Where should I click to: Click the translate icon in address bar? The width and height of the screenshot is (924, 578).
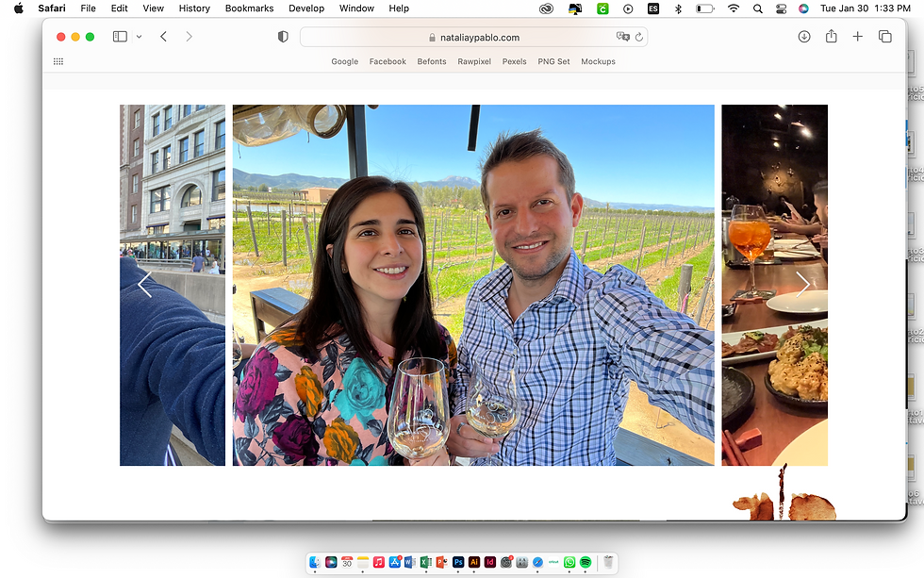point(622,37)
